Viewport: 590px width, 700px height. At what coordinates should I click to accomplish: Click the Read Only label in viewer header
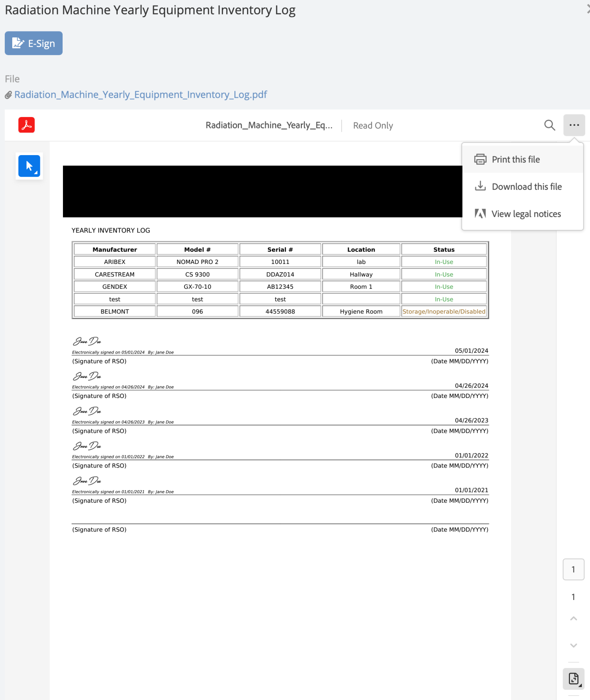[x=373, y=126]
